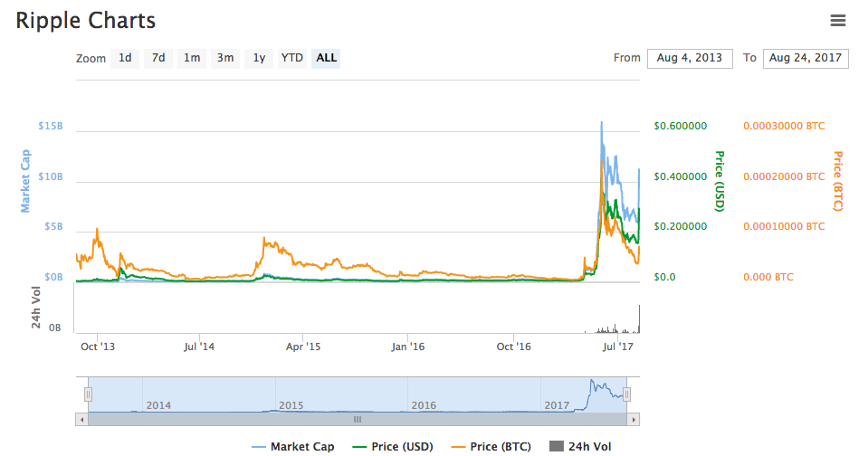This screenshot has width=868, height=456.
Task: Click the 0.00030000 BTC axis value
Action: click(784, 126)
